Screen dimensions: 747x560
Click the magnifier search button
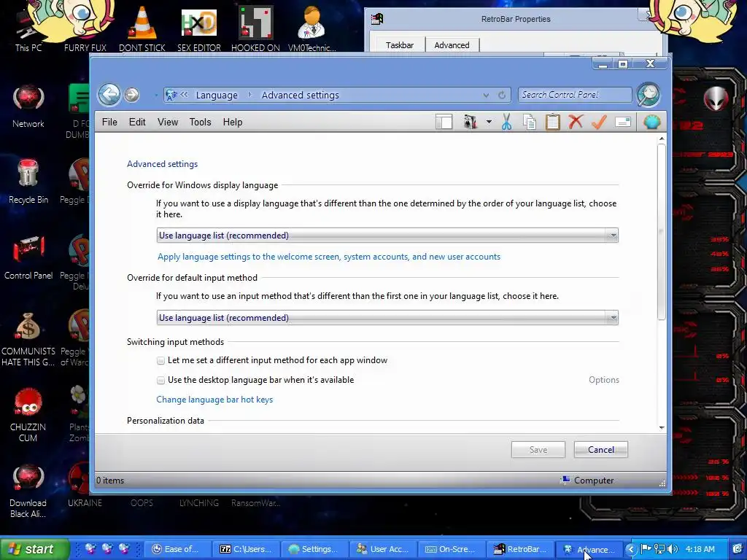649,94
